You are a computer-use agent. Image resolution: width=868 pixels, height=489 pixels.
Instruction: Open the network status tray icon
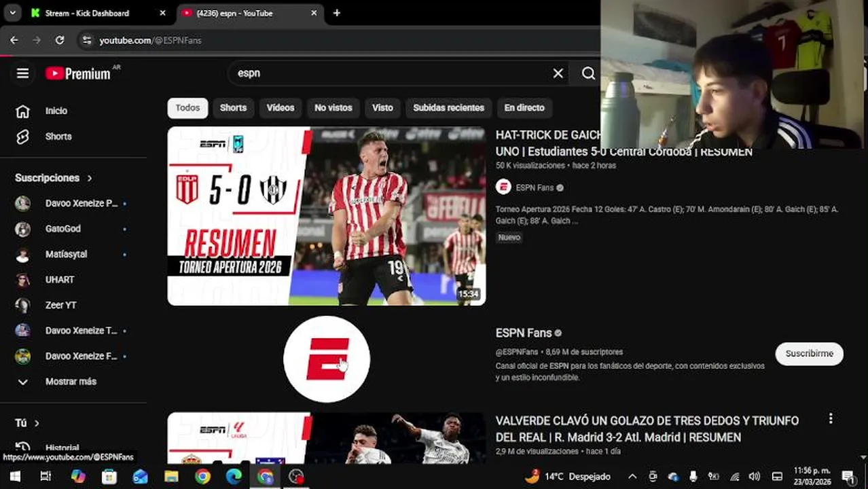[735, 477]
